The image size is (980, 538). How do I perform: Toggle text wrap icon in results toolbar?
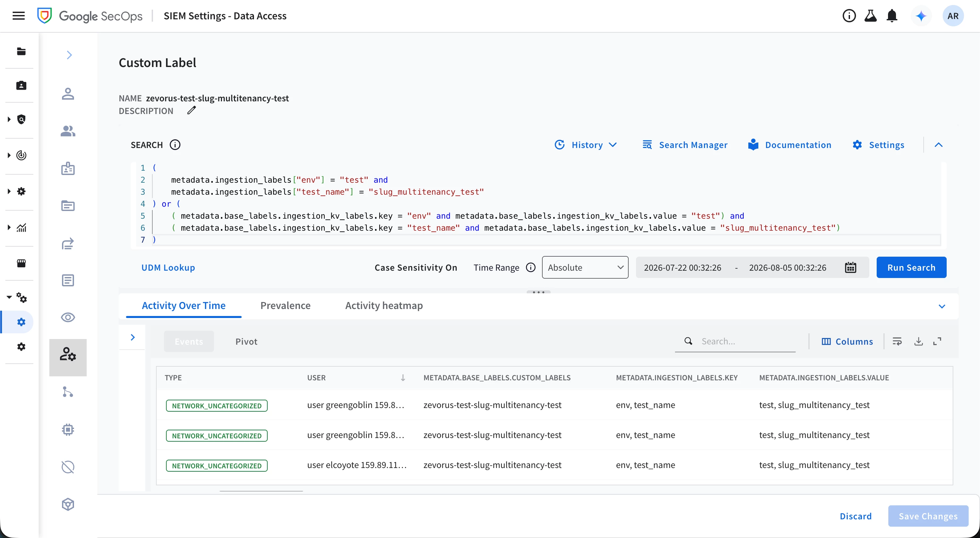coord(897,341)
